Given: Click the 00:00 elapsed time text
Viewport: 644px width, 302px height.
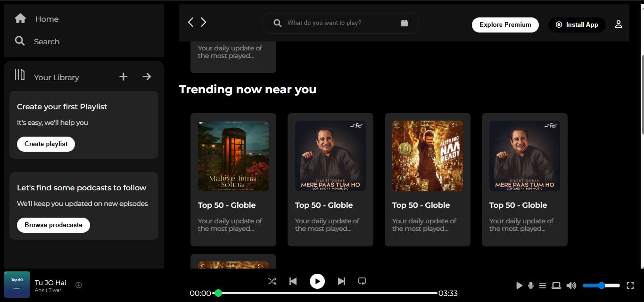Looking at the screenshot, I should [x=200, y=293].
